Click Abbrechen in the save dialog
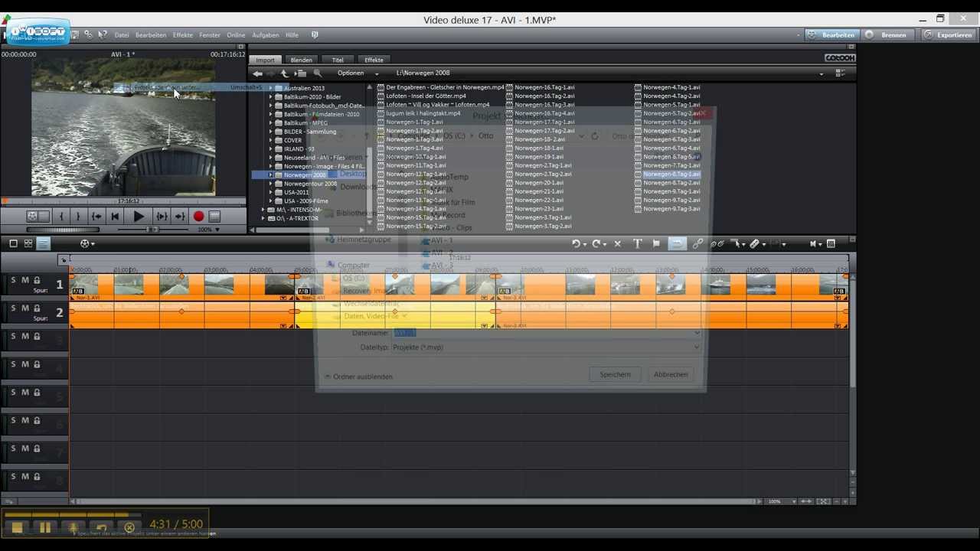The image size is (980, 551). pyautogui.click(x=671, y=374)
